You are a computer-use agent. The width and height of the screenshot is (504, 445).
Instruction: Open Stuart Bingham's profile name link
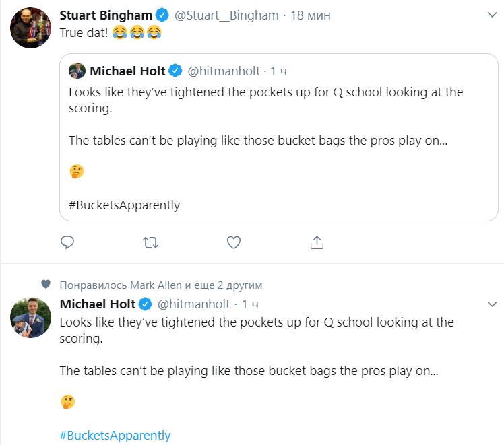tap(105, 15)
